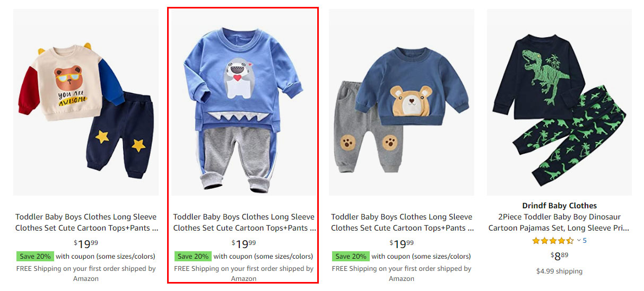Open the blue shark sweatshirt set image
Viewport: 644px width, 291px height.
point(243,102)
